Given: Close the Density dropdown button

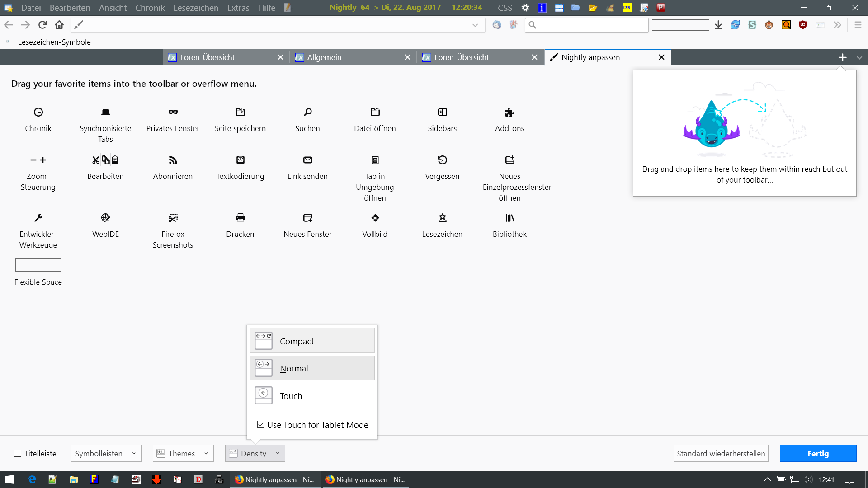Looking at the screenshot, I should [x=255, y=453].
